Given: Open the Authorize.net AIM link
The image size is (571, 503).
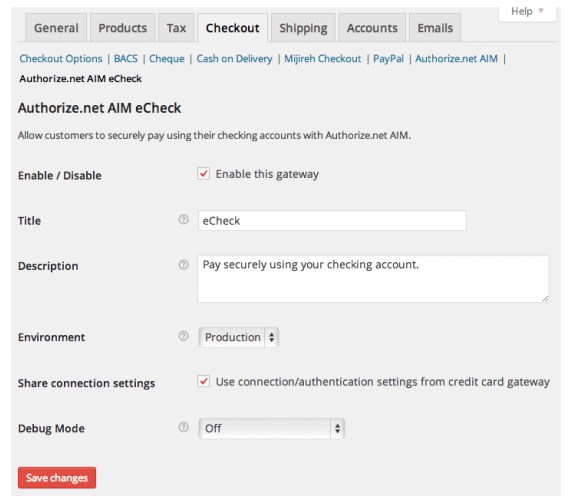Looking at the screenshot, I should pyautogui.click(x=457, y=59).
